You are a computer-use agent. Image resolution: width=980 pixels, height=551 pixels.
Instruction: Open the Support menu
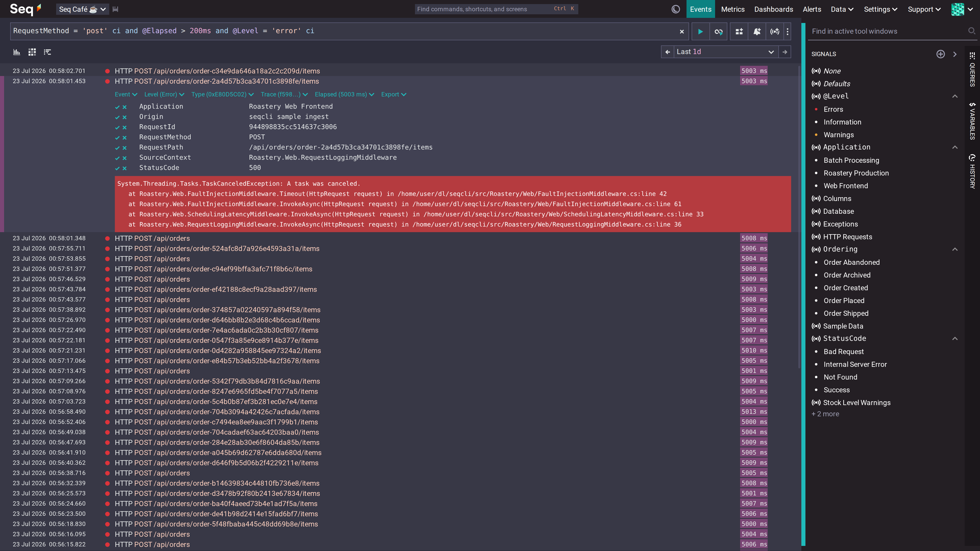(924, 9)
